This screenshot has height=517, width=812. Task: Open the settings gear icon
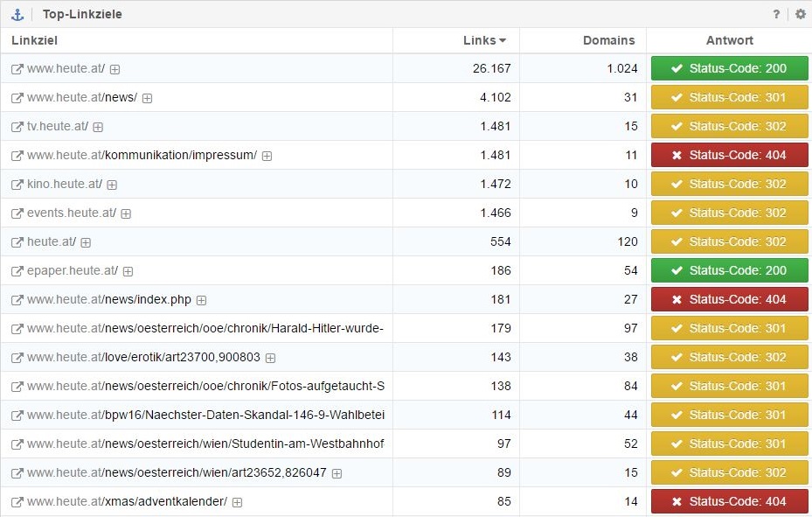tap(800, 14)
